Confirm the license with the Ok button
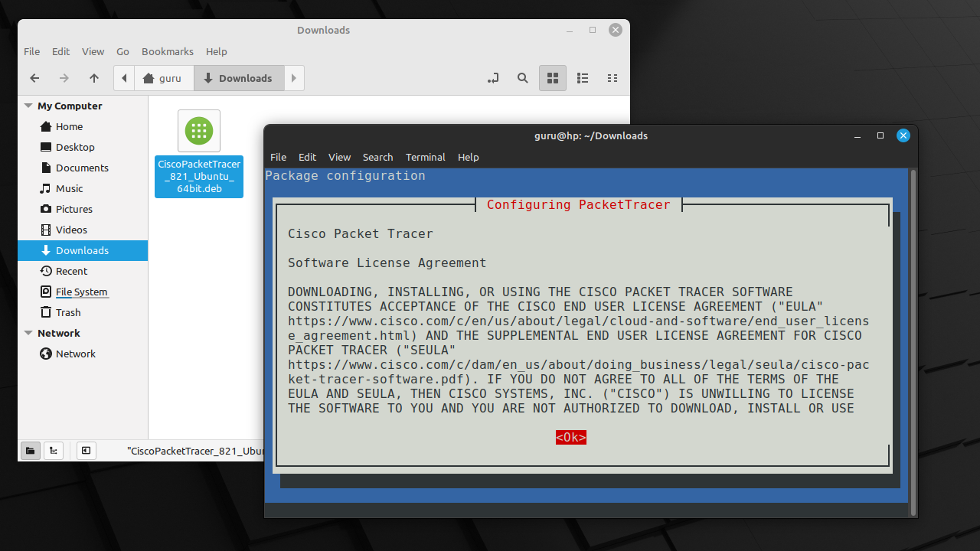This screenshot has width=980, height=551. [571, 437]
